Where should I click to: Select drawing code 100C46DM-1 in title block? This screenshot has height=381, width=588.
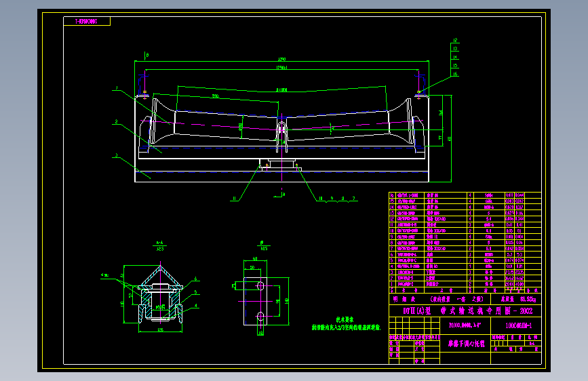pos(518,325)
